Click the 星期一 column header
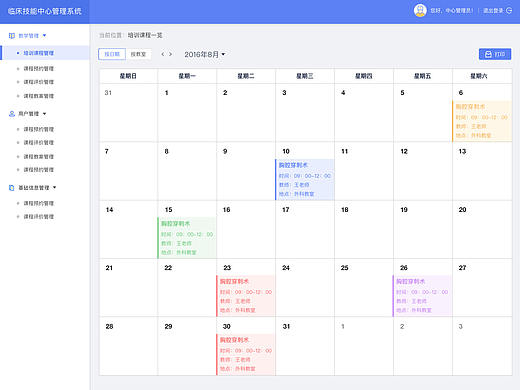 187,76
